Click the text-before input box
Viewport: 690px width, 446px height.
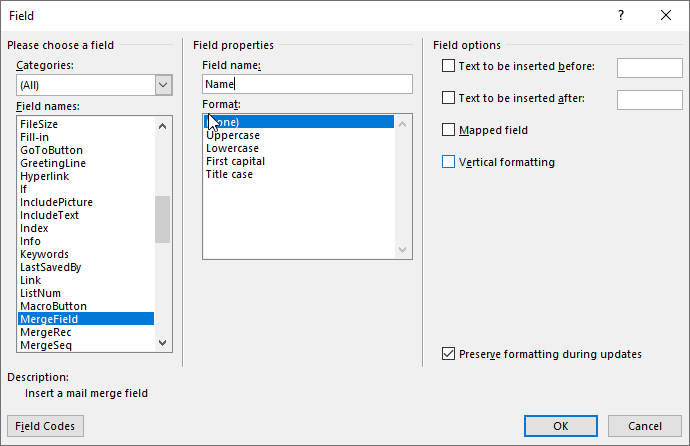[x=649, y=67]
